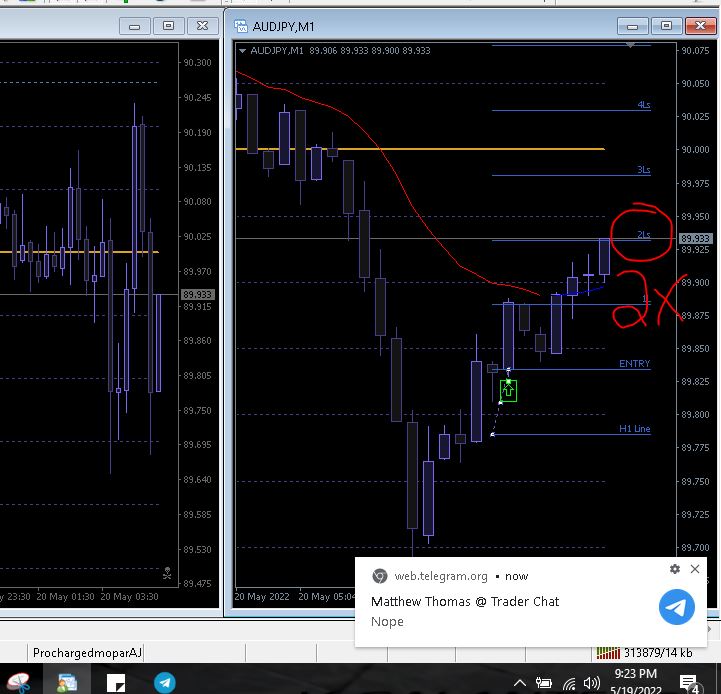This screenshot has width=721, height=694.
Task: Open the 9:23 PM clock calendar
Action: [635, 681]
